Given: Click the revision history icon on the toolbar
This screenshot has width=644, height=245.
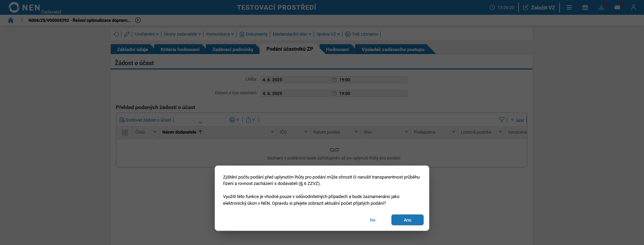Looking at the screenshot, I should pyautogui.click(x=116, y=34).
